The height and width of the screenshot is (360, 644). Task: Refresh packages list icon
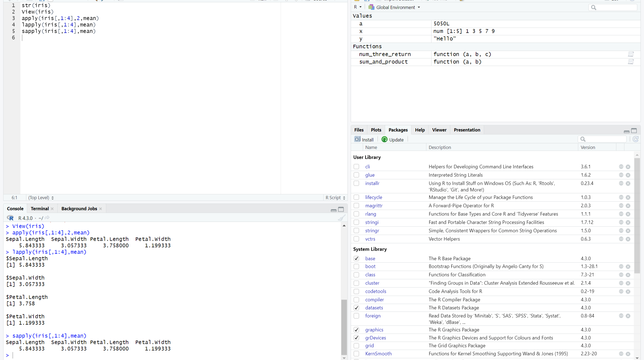click(x=635, y=139)
